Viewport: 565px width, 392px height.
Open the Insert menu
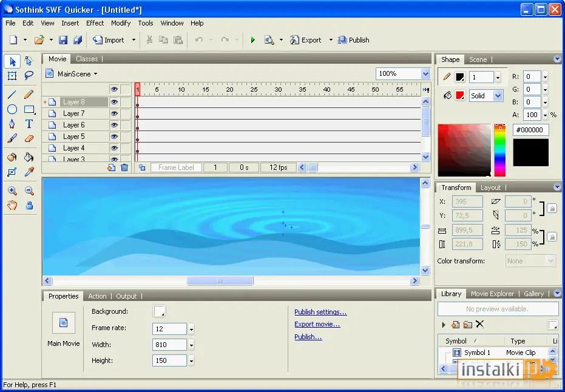pos(70,23)
